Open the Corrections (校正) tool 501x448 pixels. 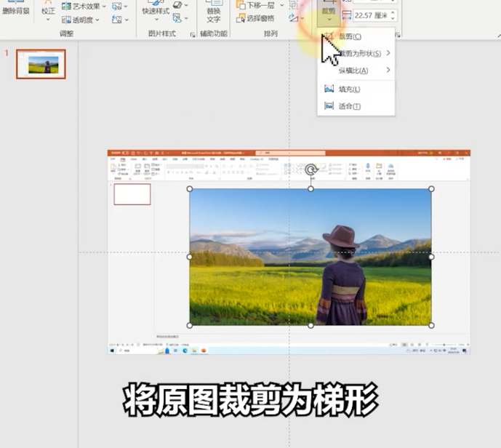(x=48, y=11)
